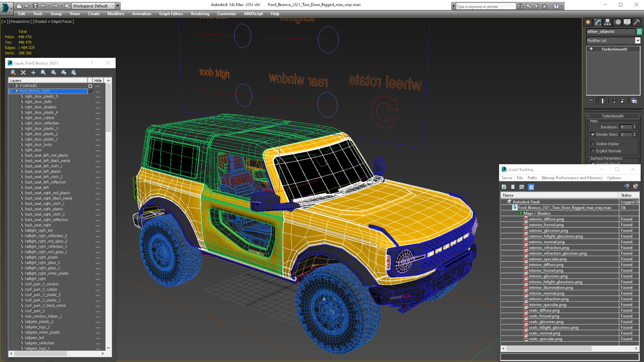Open the Undo history dropdown arrow
This screenshot has height=362, width=644.
pyautogui.click(x=49, y=6)
